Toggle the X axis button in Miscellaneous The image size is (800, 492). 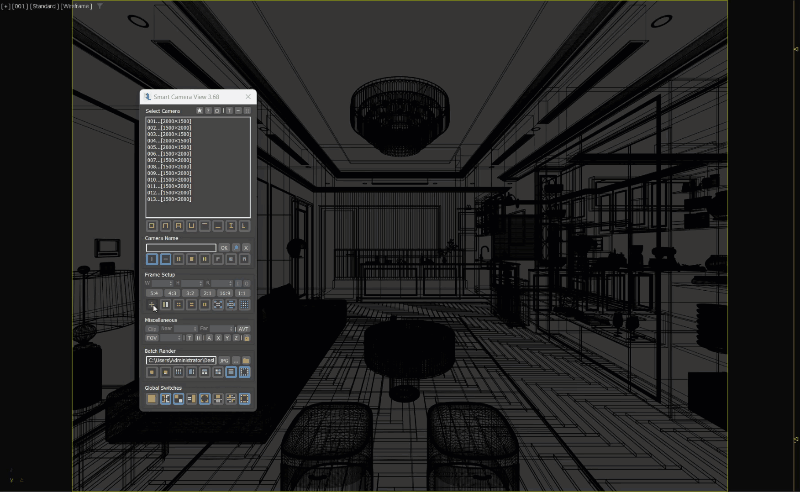[217, 338]
